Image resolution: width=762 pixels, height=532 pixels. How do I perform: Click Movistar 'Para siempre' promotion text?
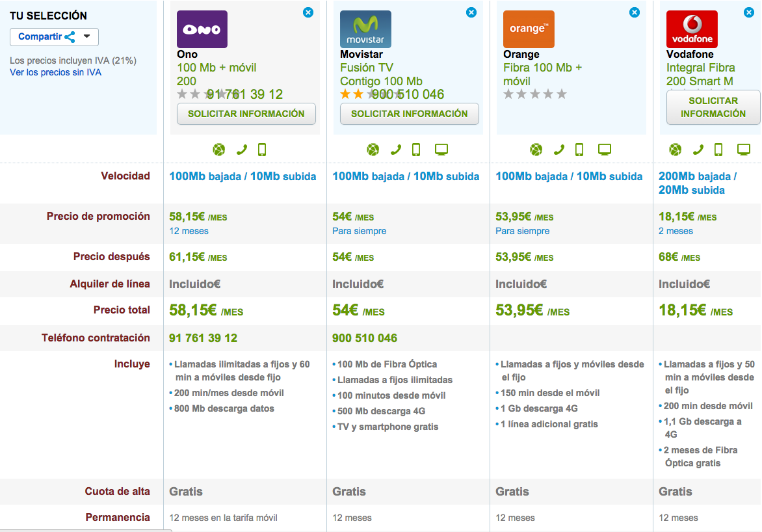click(x=359, y=231)
